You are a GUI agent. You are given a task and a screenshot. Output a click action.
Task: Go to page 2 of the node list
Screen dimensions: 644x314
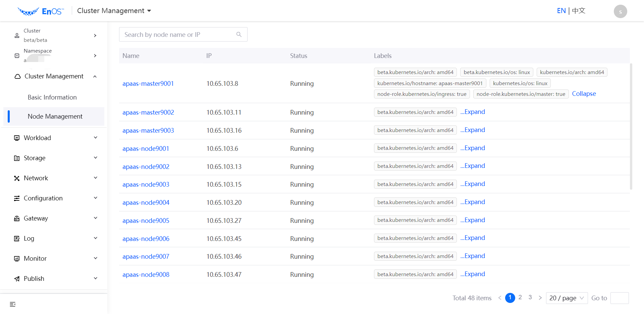(x=520, y=297)
